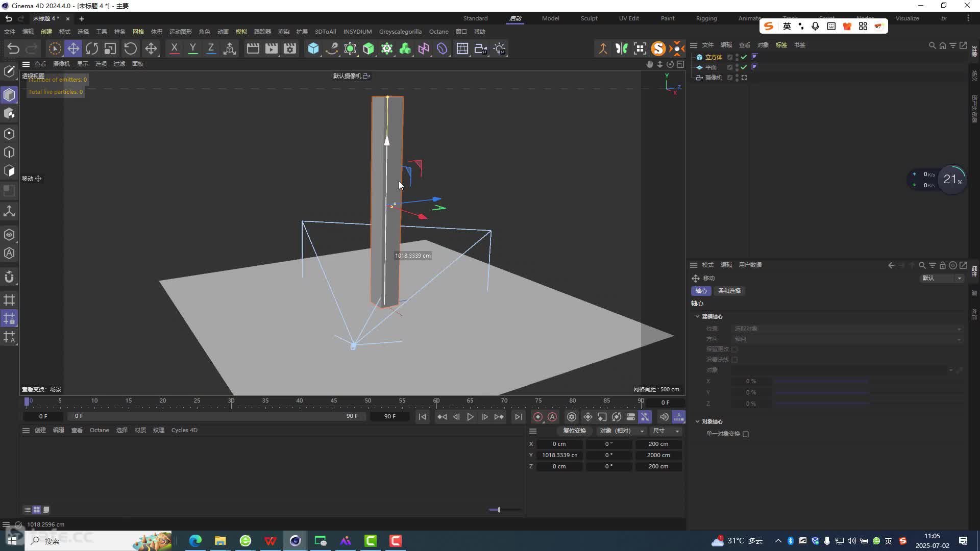Open the viewport hamburger menu
Viewport: 980px width, 551px height.
(x=26, y=64)
